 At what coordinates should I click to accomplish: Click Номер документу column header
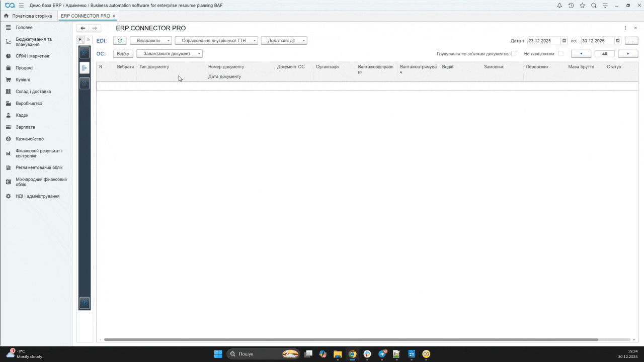pyautogui.click(x=226, y=67)
